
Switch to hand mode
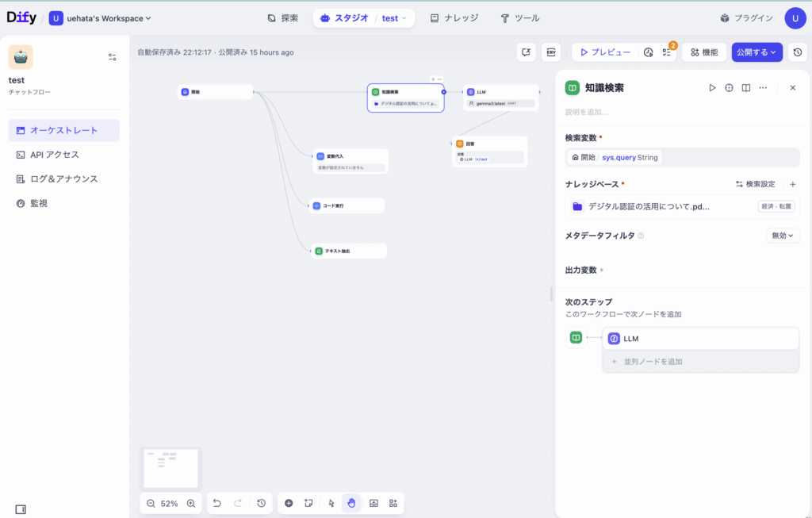351,503
